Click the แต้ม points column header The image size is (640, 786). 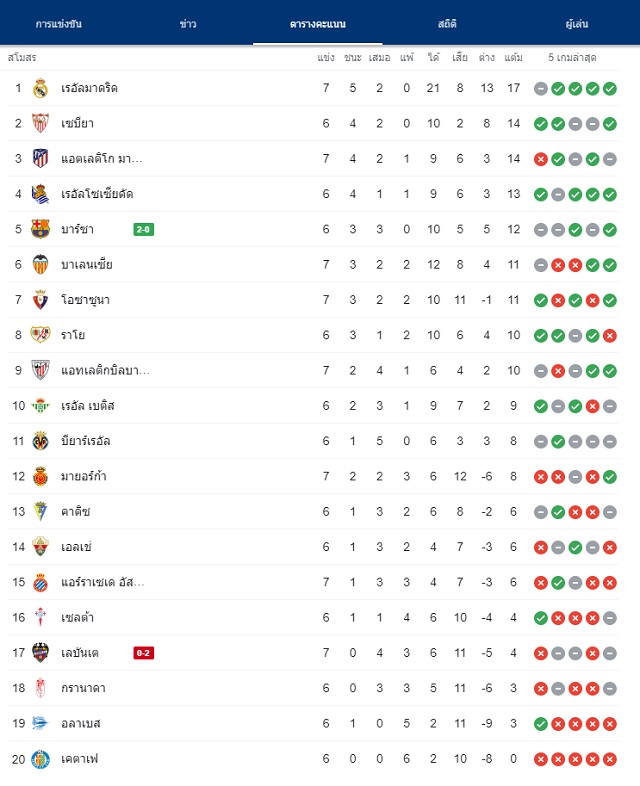click(513, 58)
